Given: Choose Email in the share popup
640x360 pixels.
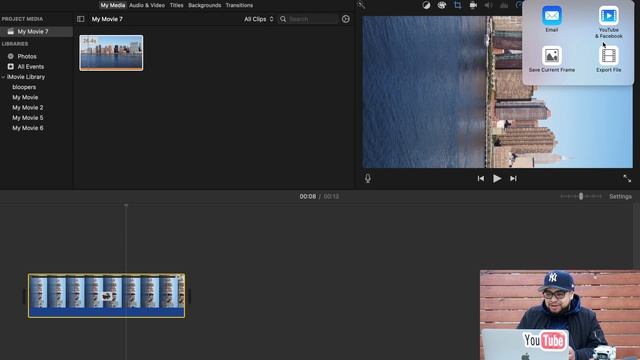Looking at the screenshot, I should point(551,19).
